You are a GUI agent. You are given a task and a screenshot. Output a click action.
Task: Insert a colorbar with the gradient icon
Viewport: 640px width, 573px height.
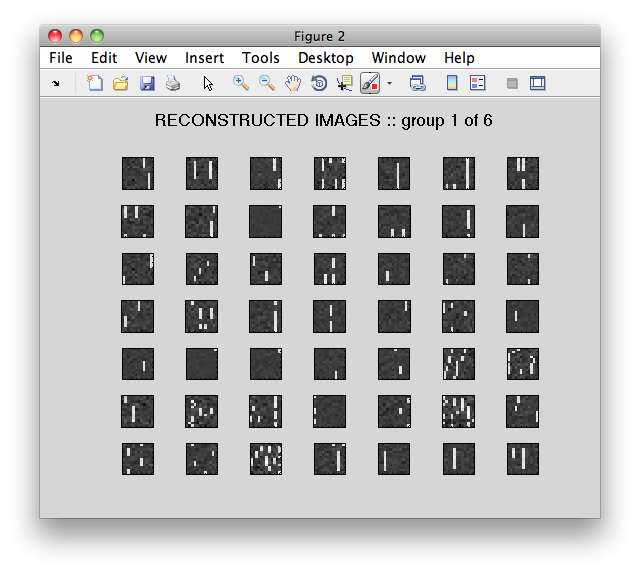tap(452, 83)
